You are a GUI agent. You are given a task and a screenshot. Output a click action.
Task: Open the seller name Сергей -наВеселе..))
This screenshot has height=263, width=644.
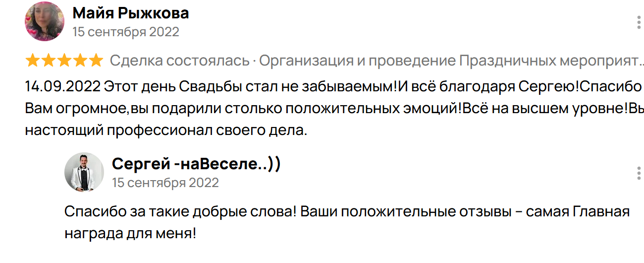coord(197,164)
